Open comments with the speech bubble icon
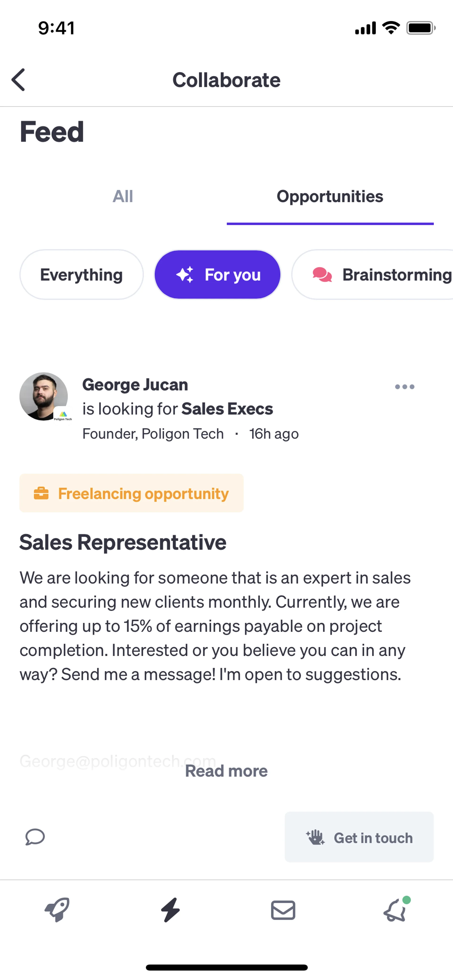The image size is (453, 980). (x=35, y=837)
